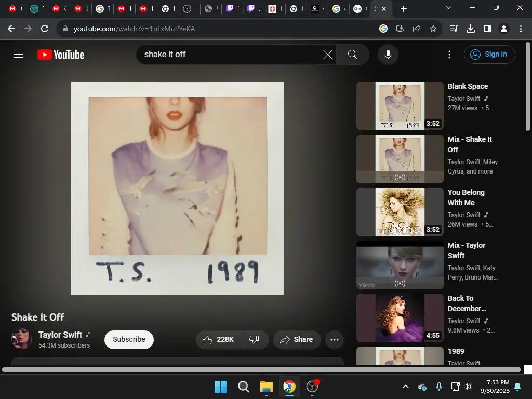
Task: Click the horizontal scrollbar
Action: coord(261,369)
